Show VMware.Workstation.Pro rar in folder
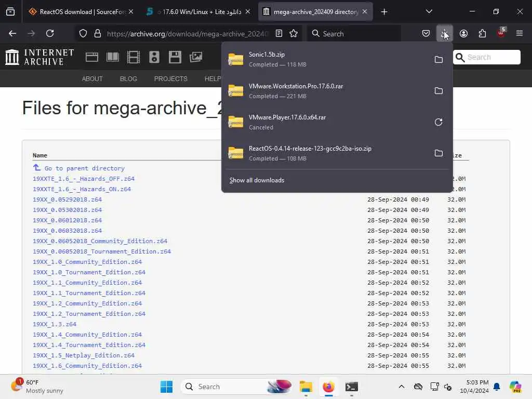The height and width of the screenshot is (399, 532). pos(438,90)
